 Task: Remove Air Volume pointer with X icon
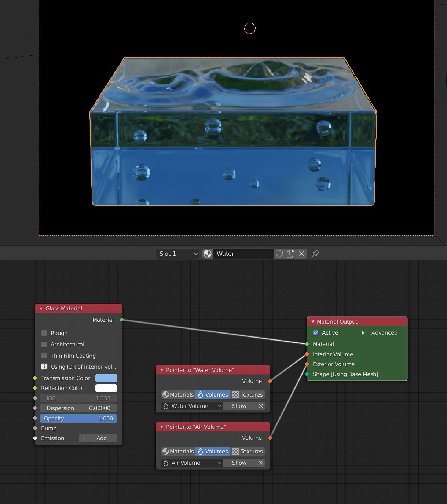pos(261,463)
